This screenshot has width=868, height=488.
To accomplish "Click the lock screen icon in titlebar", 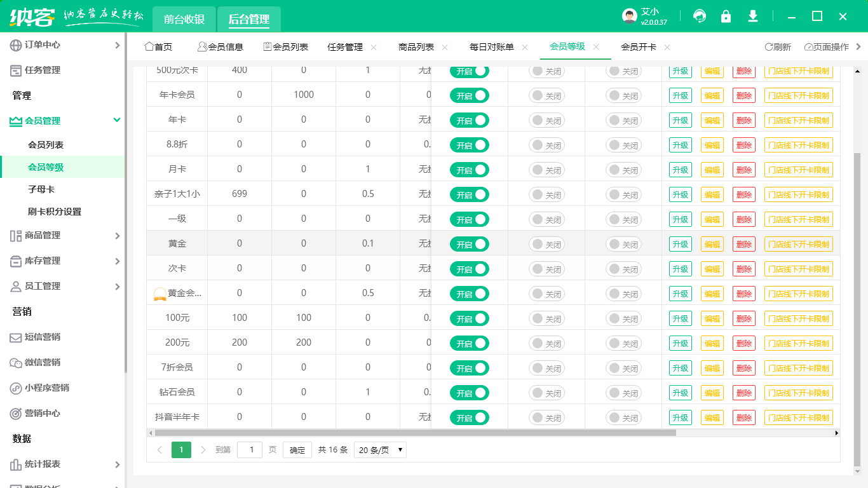I will [726, 16].
